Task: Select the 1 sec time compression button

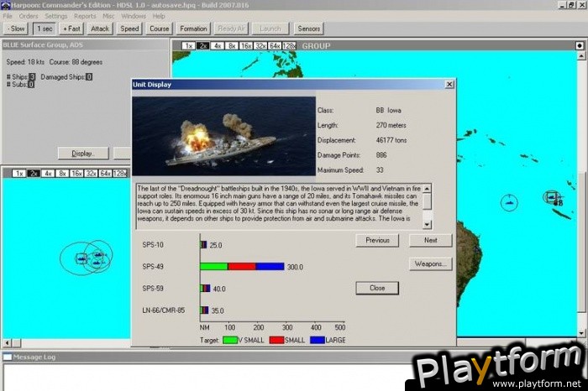Action: 45,29
